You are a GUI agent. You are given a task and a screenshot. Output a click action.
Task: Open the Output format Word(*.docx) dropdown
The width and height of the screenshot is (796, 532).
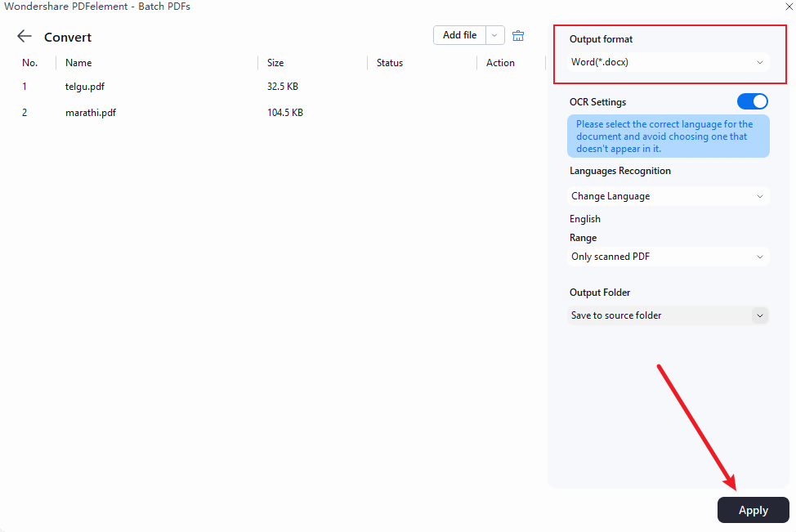click(x=668, y=62)
